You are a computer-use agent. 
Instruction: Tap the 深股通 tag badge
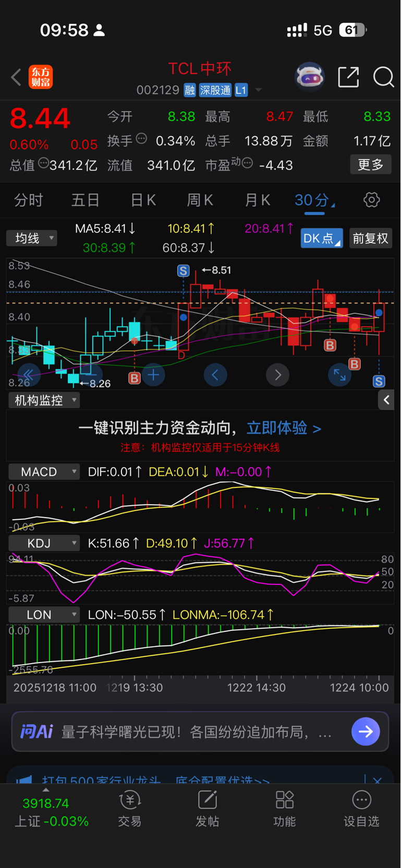tap(215, 90)
